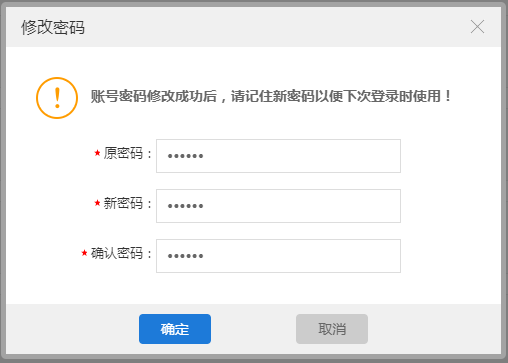Screen dimensions: 508x363
Task: Click the 账号密码修改成功后 reminder message
Action: pyautogui.click(x=271, y=96)
